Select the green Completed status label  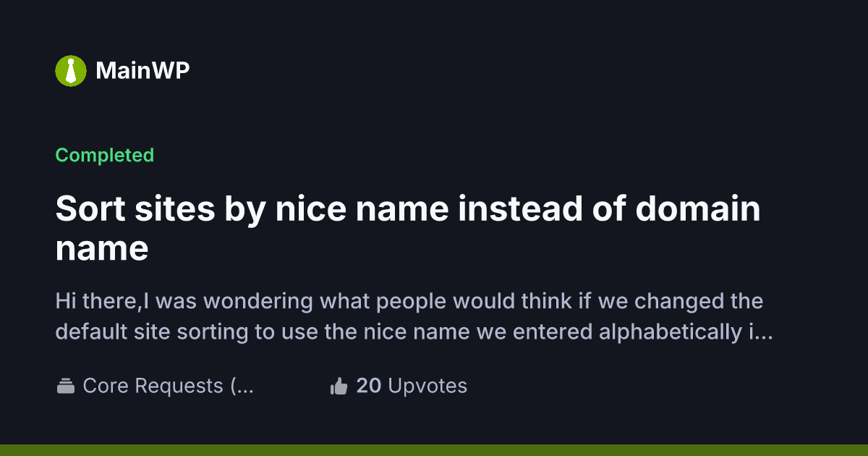105,155
